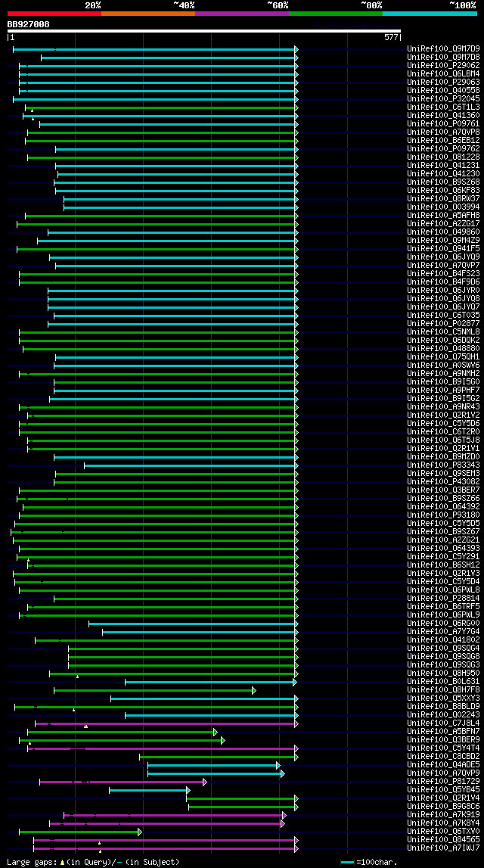Select the label UniRef100_Q9M4Z9
The height and width of the screenshot is (868, 484).
pyautogui.click(x=443, y=240)
